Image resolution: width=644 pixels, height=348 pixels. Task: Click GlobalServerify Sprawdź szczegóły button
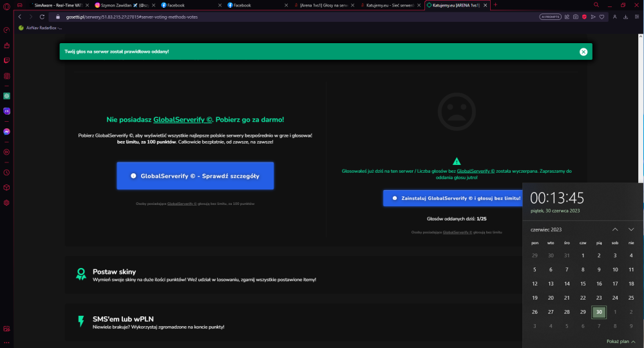point(195,176)
